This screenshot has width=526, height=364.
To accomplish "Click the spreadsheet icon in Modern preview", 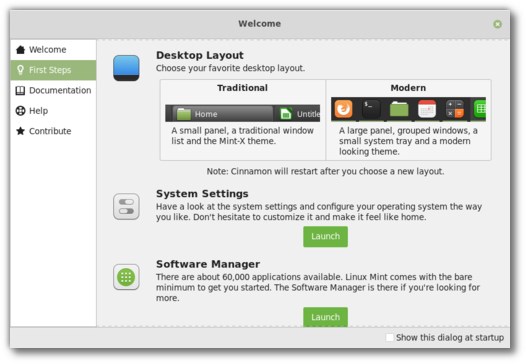I will [x=480, y=109].
